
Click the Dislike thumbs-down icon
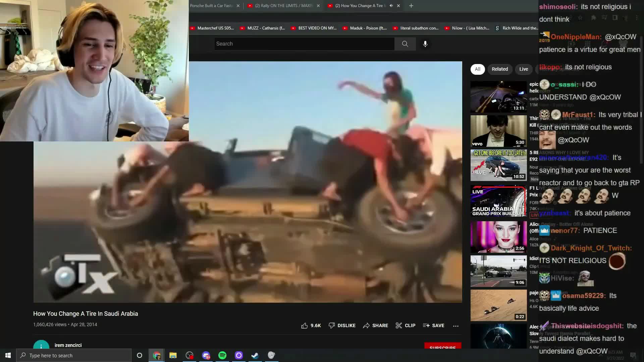[x=332, y=325]
